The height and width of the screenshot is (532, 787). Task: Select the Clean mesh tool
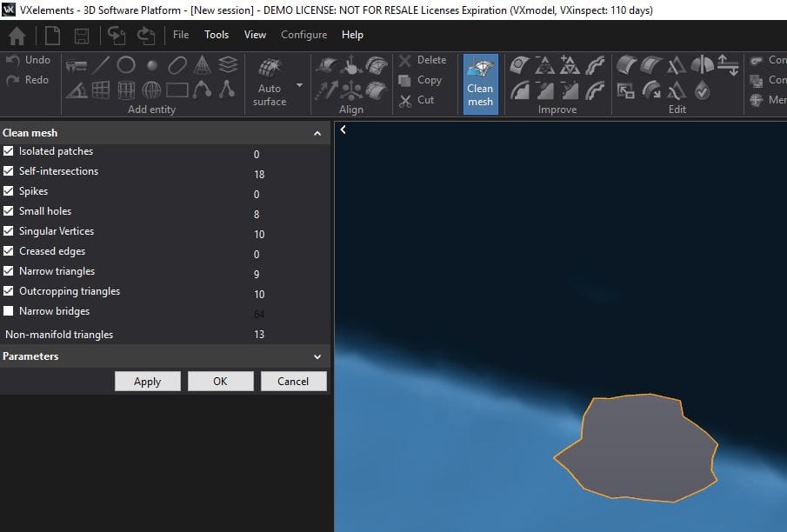tap(480, 83)
